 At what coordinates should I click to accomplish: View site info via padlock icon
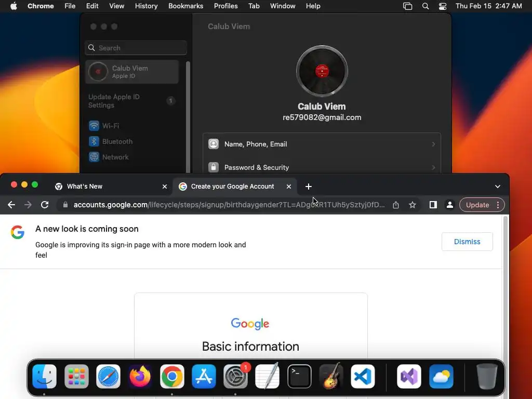(65, 205)
